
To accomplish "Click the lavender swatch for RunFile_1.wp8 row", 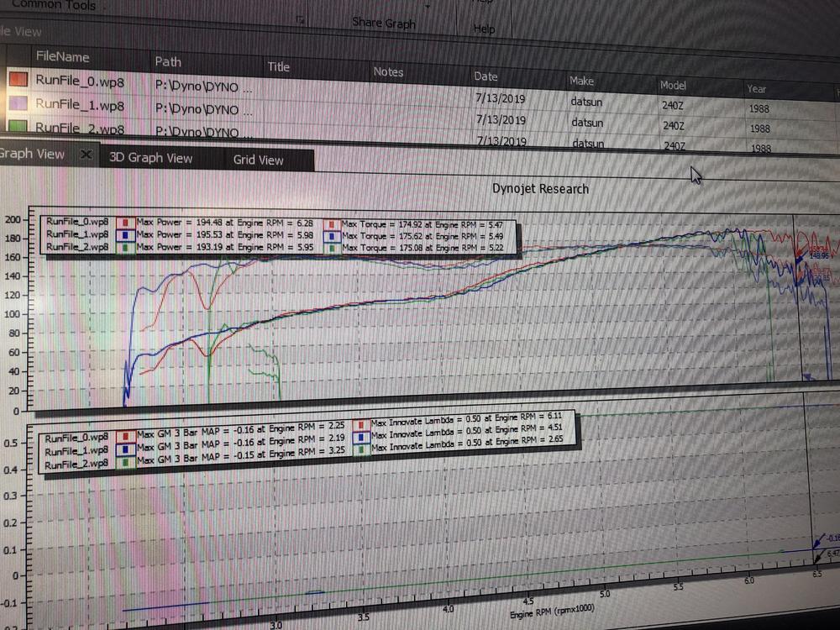I will pos(18,102).
